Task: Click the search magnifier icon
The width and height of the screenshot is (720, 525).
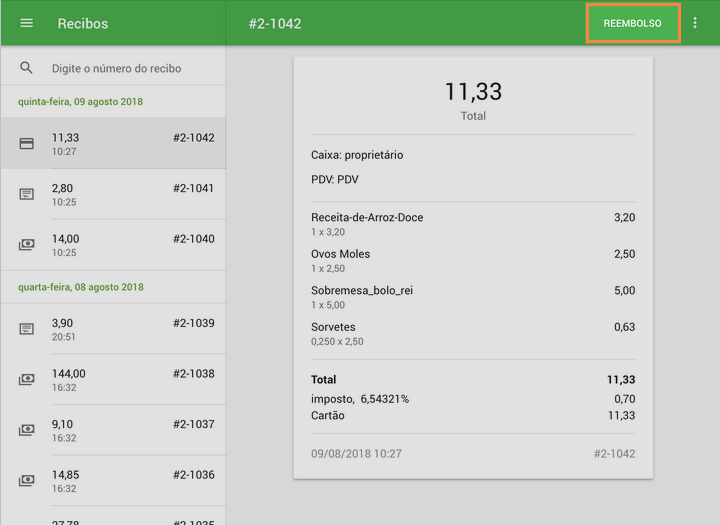Action: point(27,68)
